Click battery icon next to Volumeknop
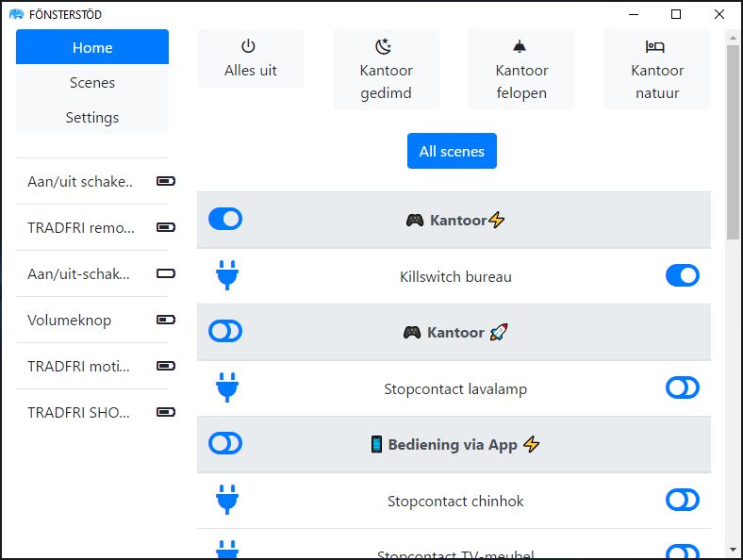Screen dimensions: 743x560 pyautogui.click(x=166, y=320)
